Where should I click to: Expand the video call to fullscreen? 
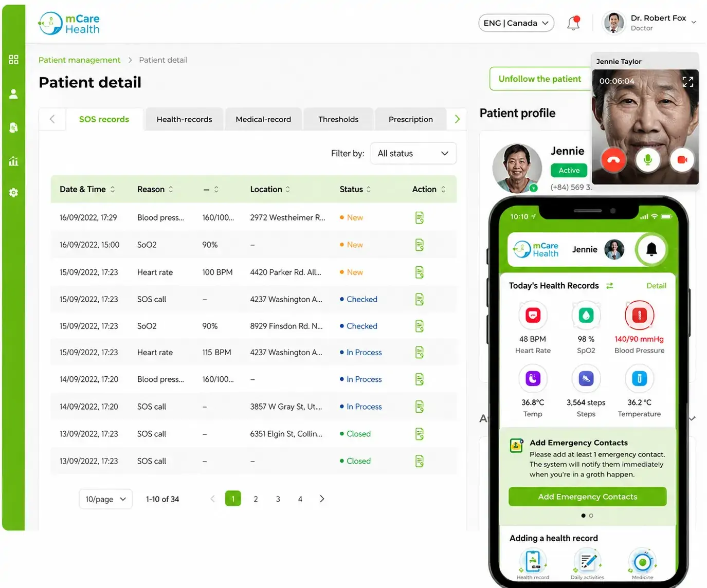pyautogui.click(x=688, y=82)
